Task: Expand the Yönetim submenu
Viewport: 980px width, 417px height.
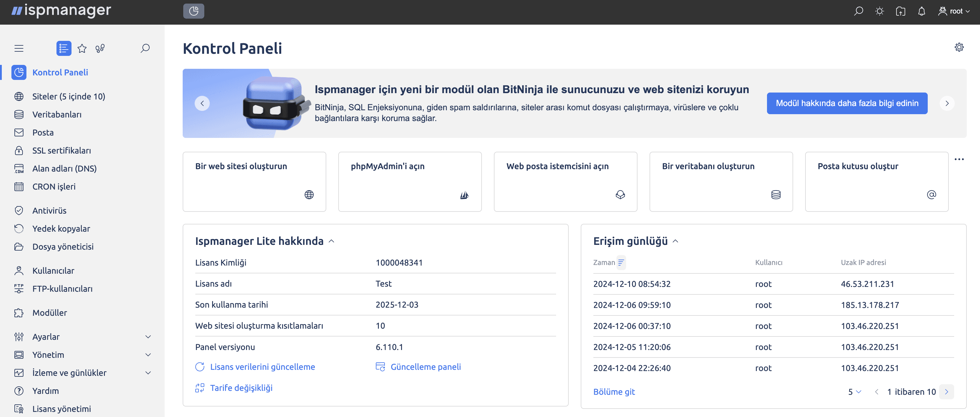Action: tap(148, 355)
